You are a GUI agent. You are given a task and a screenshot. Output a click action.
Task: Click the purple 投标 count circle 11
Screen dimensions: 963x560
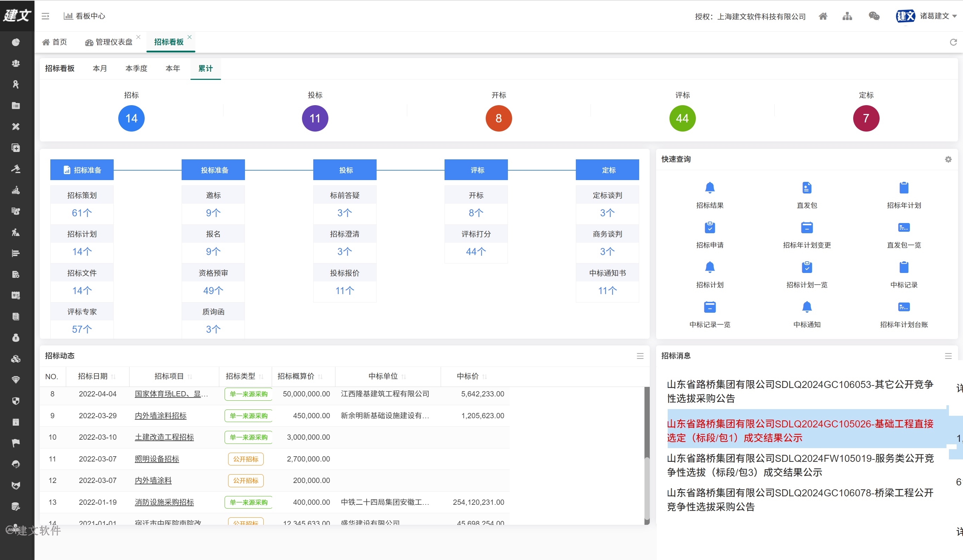tap(315, 119)
